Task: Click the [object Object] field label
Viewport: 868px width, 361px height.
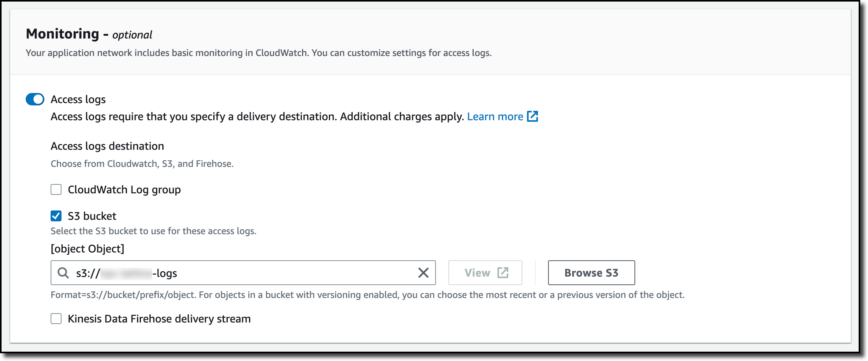Action: pyautogui.click(x=88, y=249)
